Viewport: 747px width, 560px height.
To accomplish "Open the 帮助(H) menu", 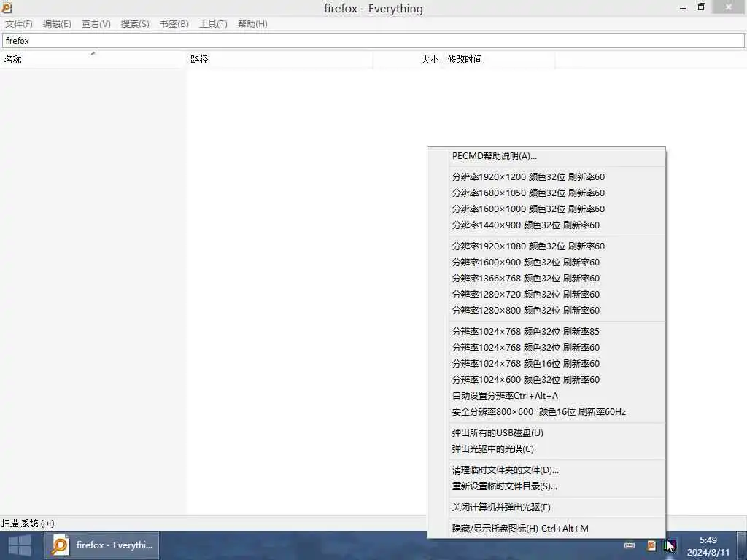I will click(x=252, y=24).
